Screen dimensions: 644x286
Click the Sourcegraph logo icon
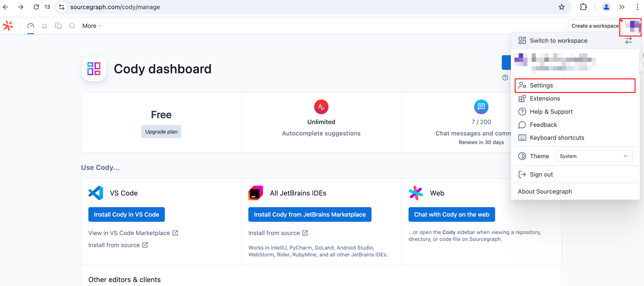(x=8, y=26)
